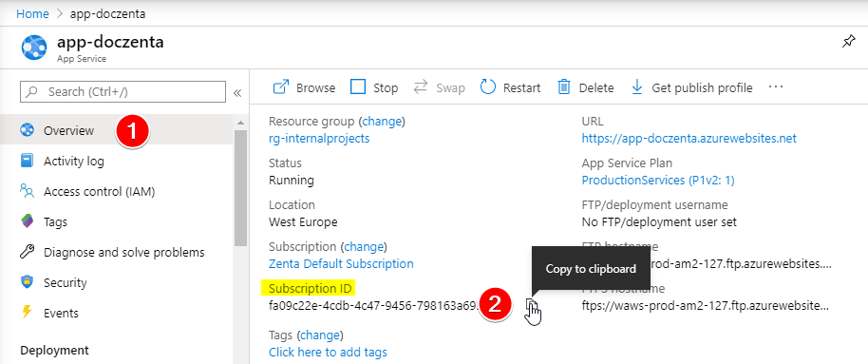
Task: Click app-doczenta in the breadcrumb
Action: pos(108,14)
